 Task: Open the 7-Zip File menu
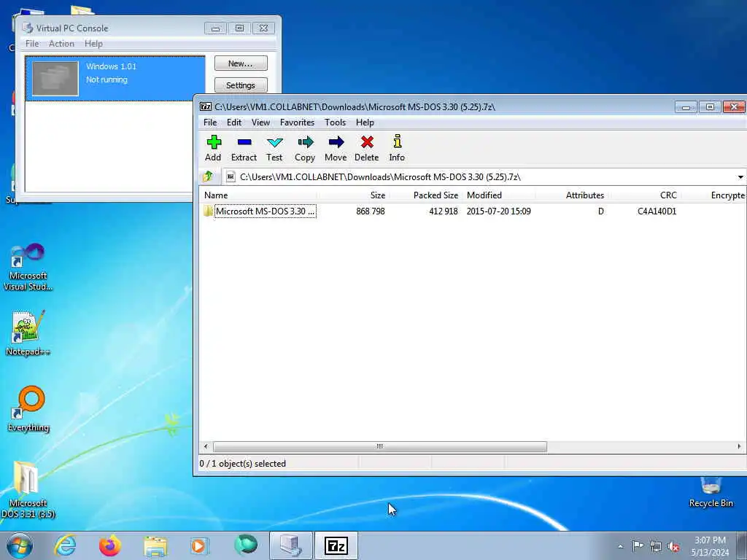pyautogui.click(x=210, y=122)
